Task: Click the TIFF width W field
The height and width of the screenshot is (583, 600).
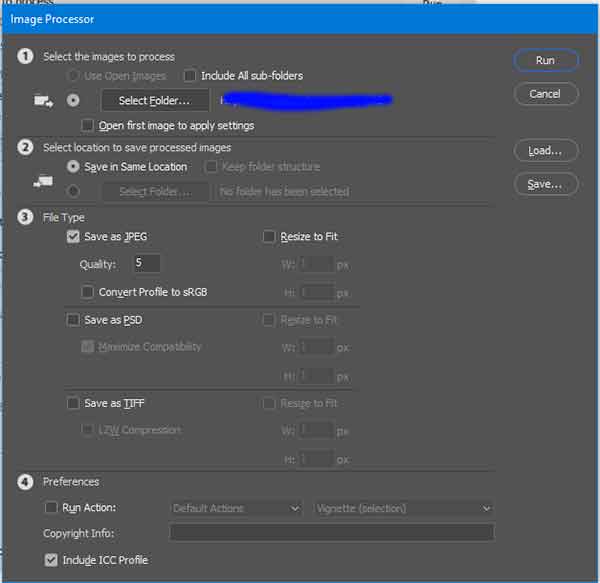Action: coord(317,431)
